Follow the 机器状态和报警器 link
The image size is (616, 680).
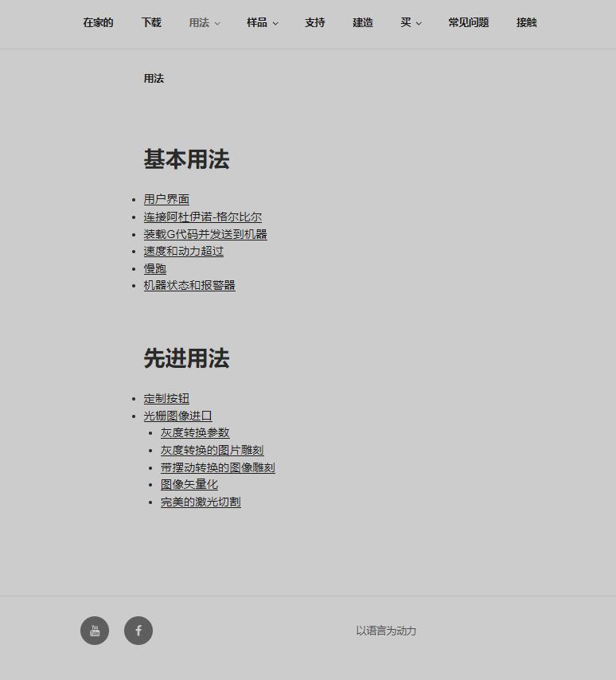pyautogui.click(x=189, y=285)
